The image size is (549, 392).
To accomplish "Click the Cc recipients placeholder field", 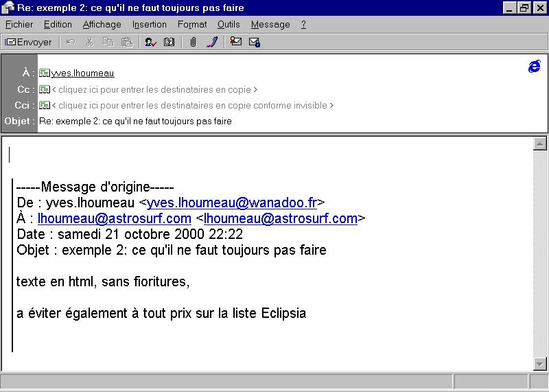I will [154, 89].
